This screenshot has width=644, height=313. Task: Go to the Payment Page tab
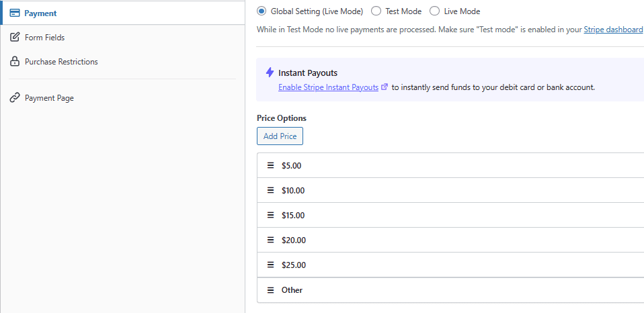49,98
